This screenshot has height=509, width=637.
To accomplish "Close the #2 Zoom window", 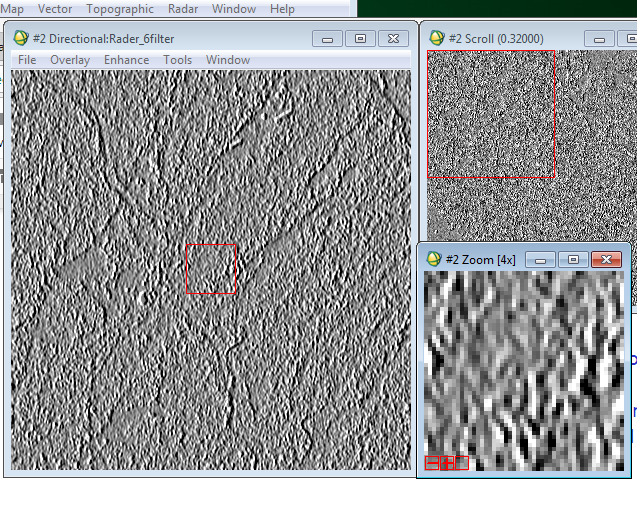I will pyautogui.click(x=605, y=259).
